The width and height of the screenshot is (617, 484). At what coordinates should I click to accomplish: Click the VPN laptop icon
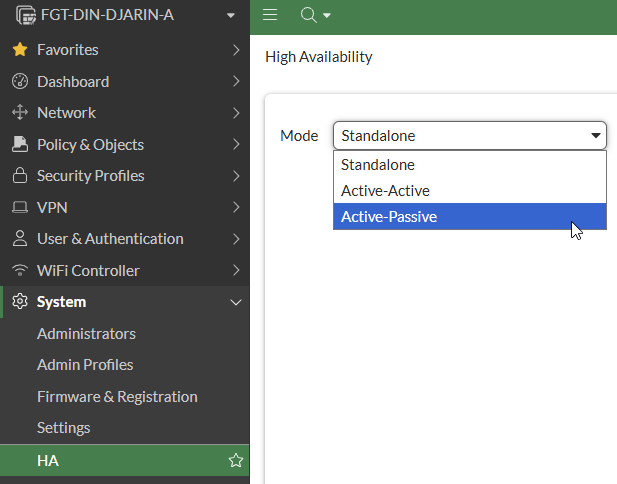click(x=20, y=207)
